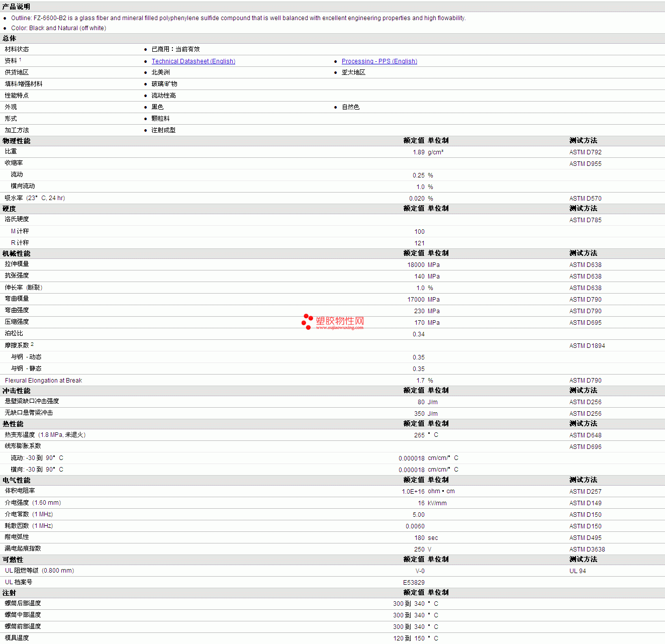
Task: Click the 注射成型 processing method entry
Action: click(163, 130)
